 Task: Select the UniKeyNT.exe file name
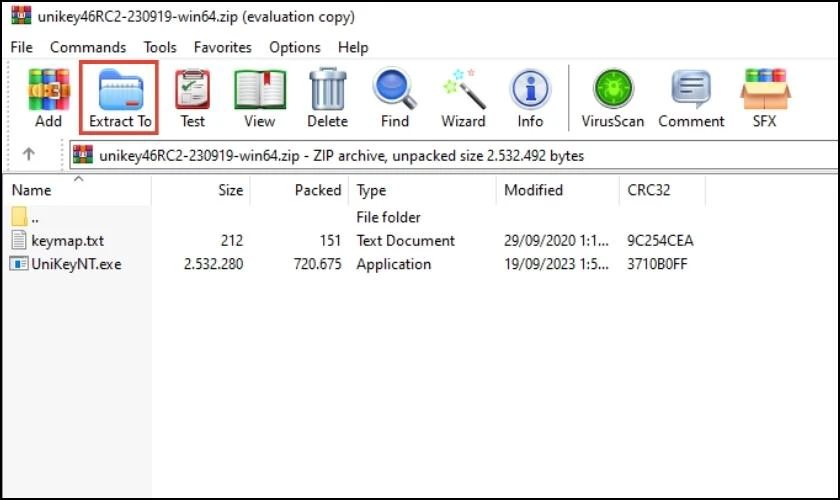click(x=76, y=264)
